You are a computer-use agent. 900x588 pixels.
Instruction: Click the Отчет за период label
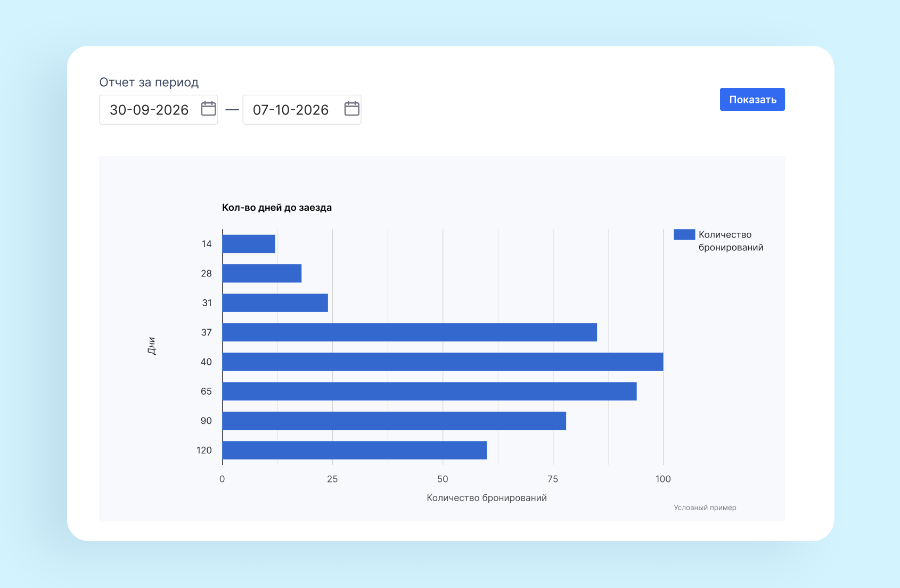click(149, 82)
